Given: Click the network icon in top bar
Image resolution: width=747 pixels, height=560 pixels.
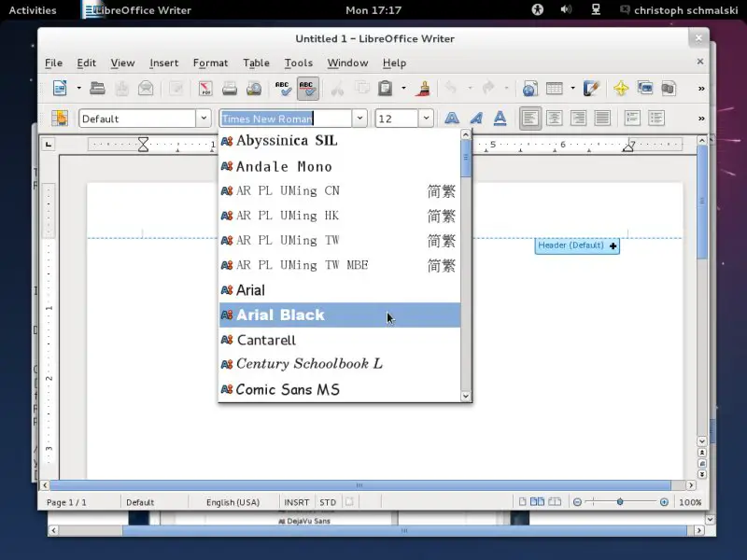Looking at the screenshot, I should pos(596,9).
